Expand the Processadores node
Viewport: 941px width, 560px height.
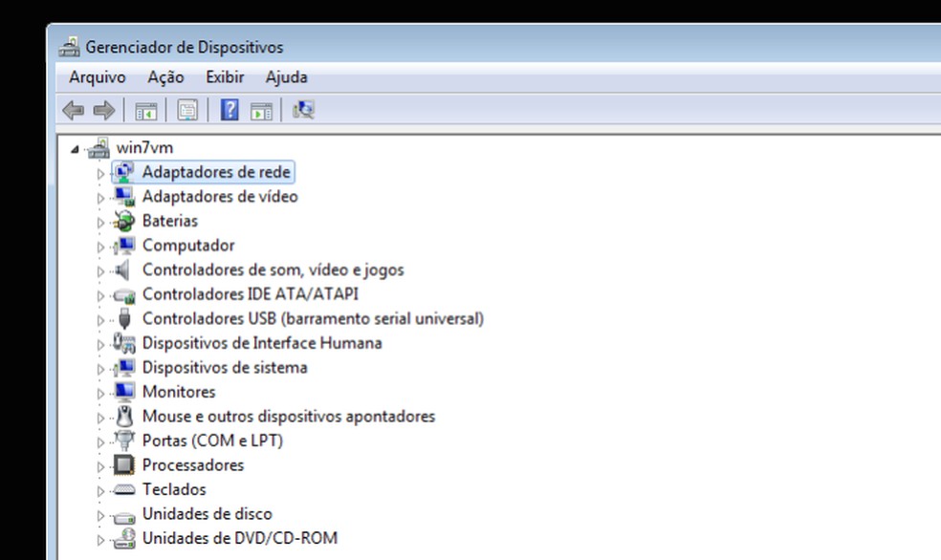(x=100, y=466)
